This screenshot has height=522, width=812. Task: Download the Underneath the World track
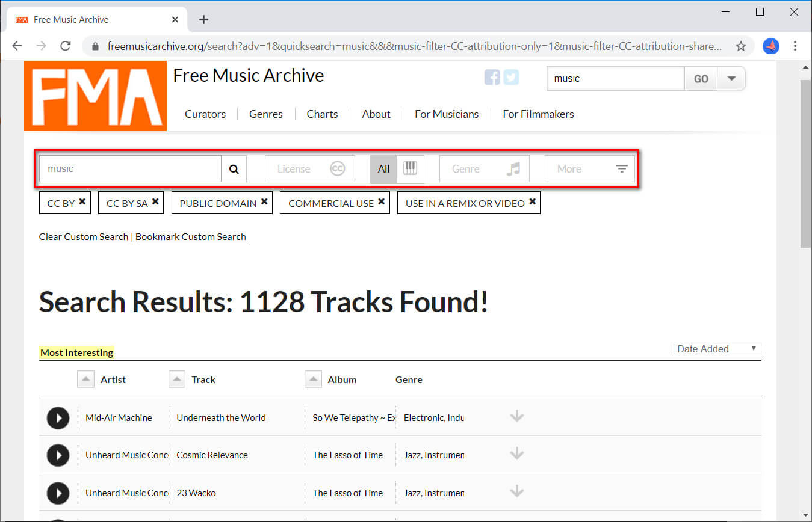click(x=516, y=416)
